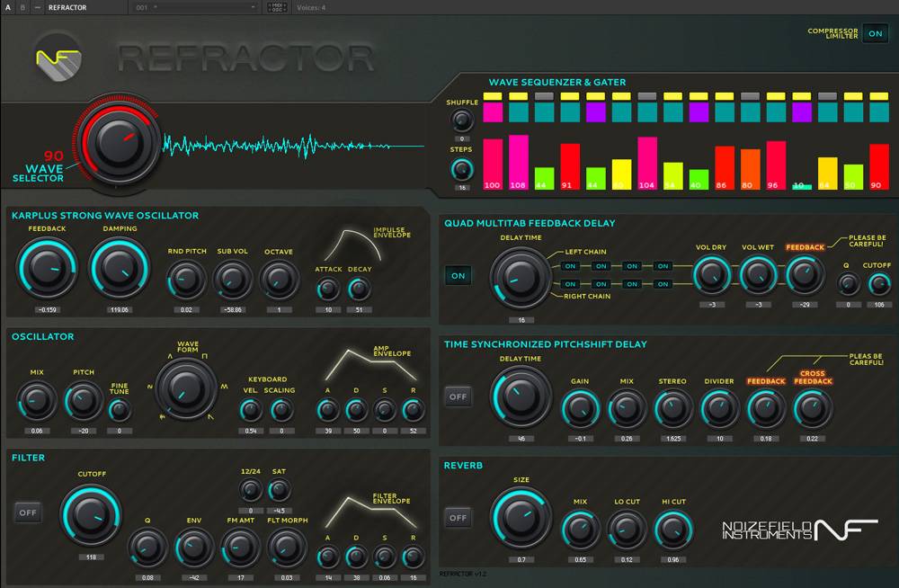Click the MIDI OSC icon in the top bar

coord(278,7)
